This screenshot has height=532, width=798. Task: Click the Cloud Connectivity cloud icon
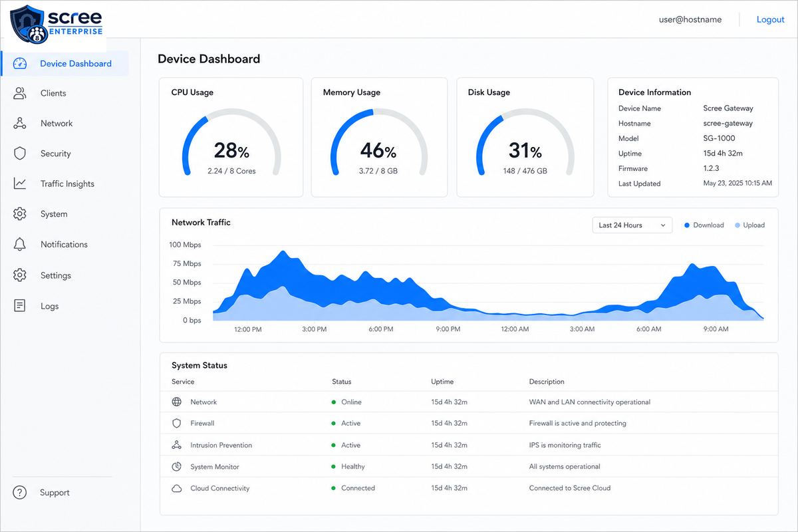point(177,488)
